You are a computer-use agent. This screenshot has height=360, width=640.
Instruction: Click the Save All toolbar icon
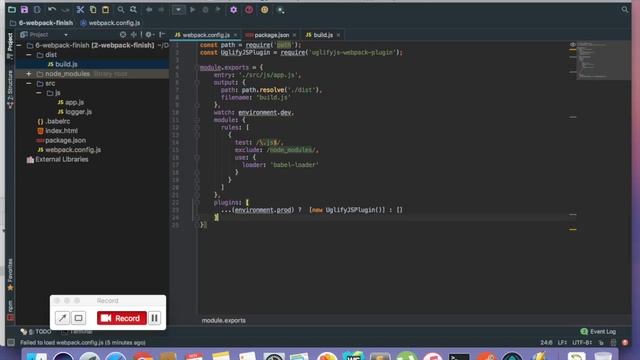coord(24,9)
